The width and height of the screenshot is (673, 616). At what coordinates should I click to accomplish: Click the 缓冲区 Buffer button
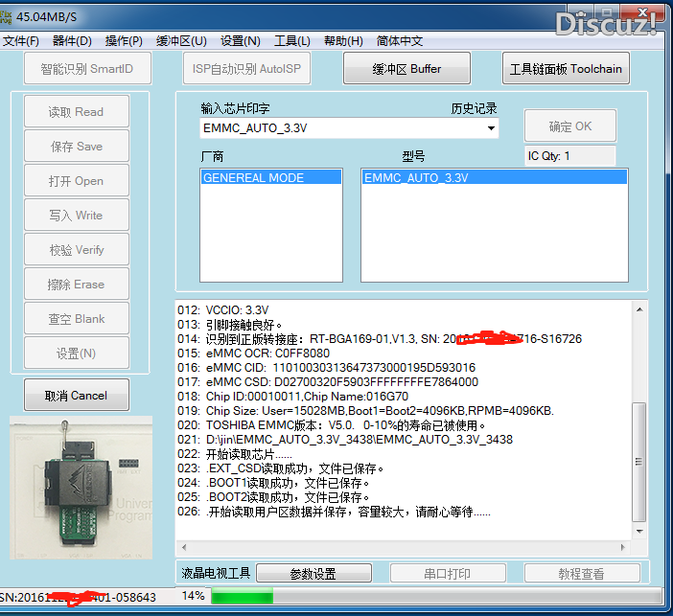pos(407,69)
